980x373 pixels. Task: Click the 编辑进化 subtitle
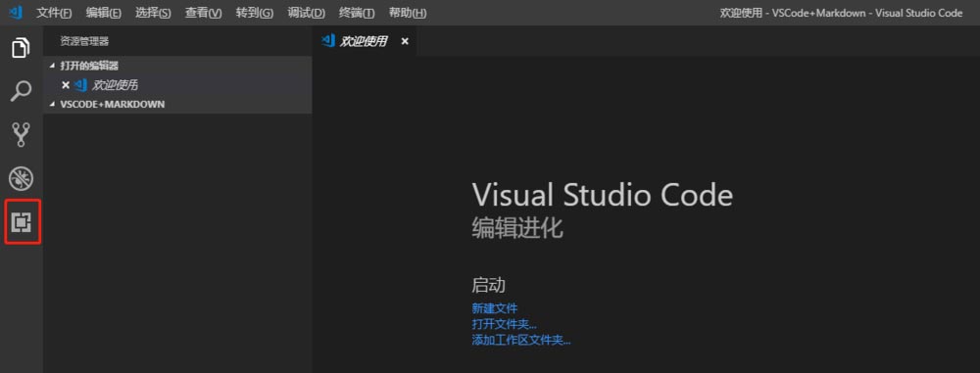[x=517, y=229]
